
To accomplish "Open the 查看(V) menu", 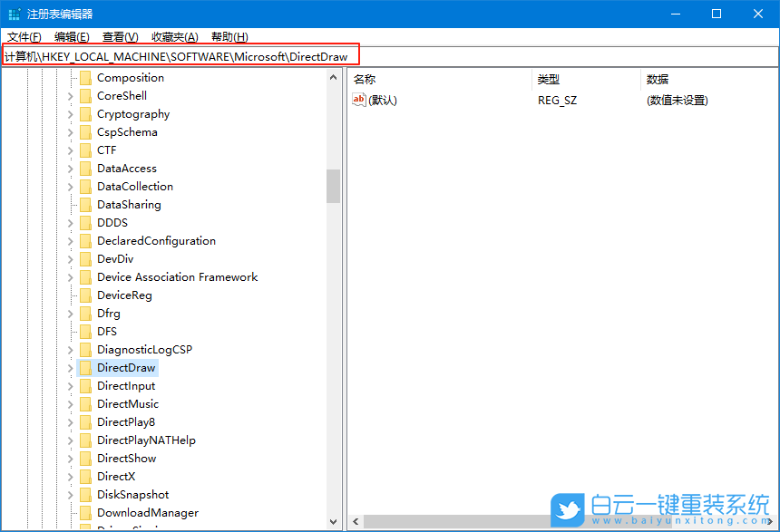I will pos(122,36).
